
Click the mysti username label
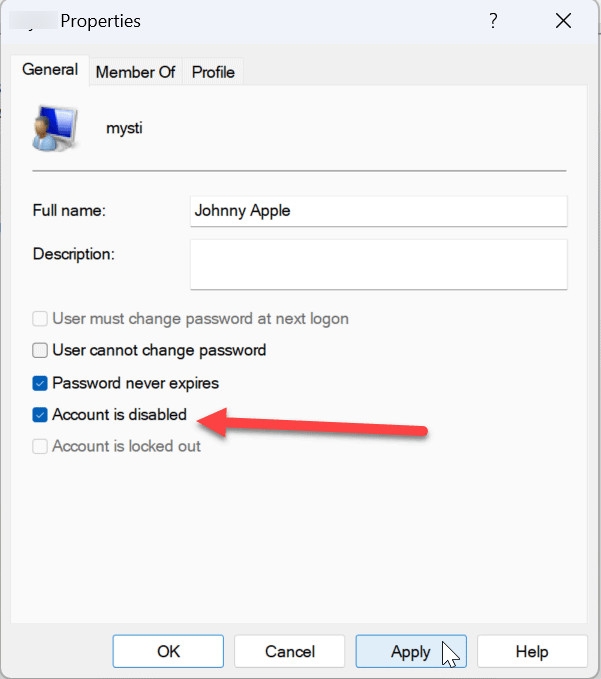pyautogui.click(x=124, y=128)
